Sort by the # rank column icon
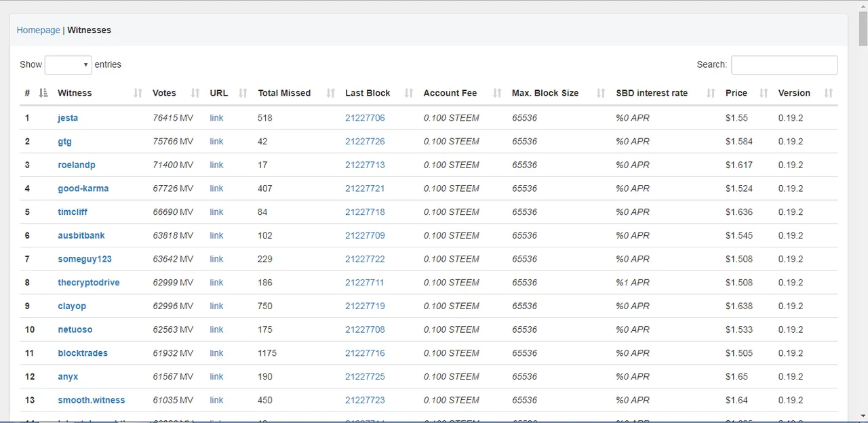868x423 pixels. [x=43, y=93]
